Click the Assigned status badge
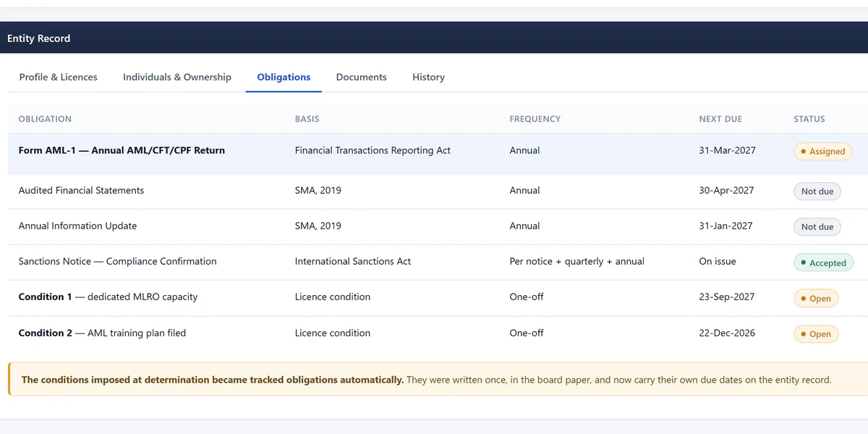 click(x=822, y=151)
